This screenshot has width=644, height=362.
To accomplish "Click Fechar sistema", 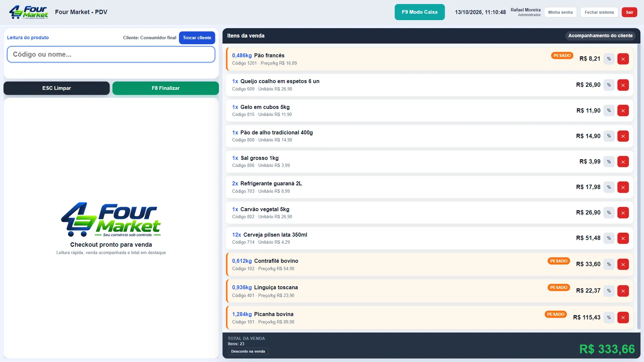I will point(599,12).
